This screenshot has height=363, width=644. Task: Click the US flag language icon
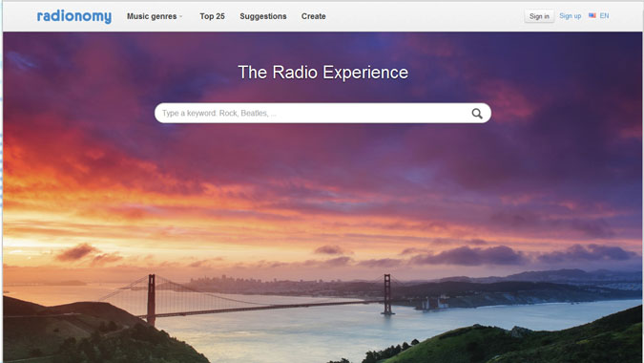pos(592,15)
